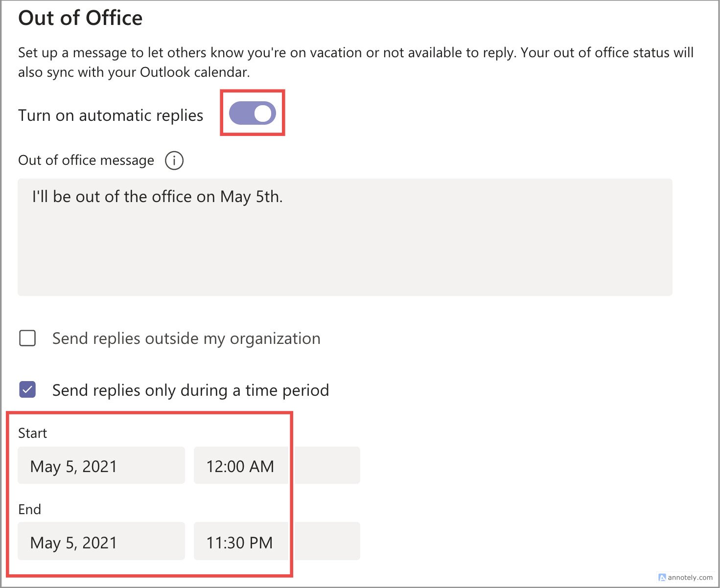Open the End date picker
Viewport: 720px width, 588px height.
tap(100, 542)
